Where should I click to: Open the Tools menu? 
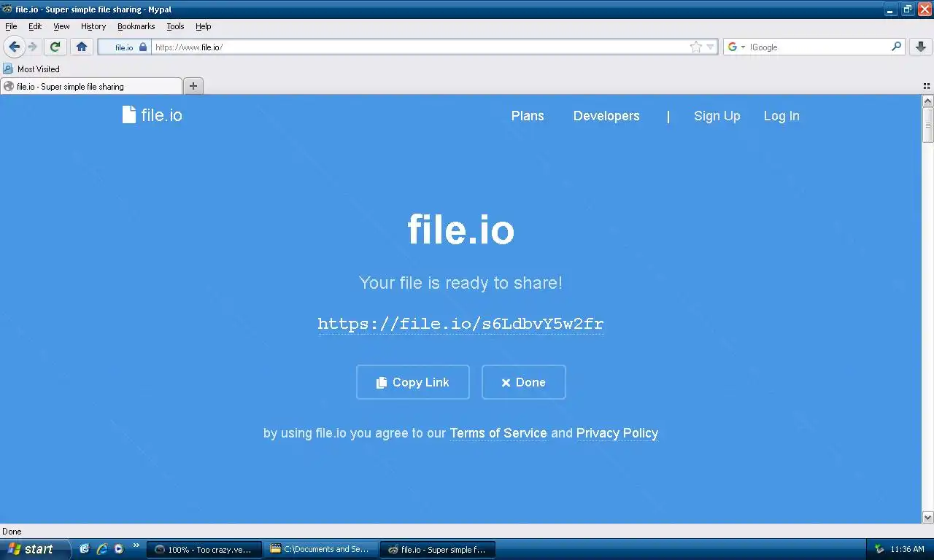(x=175, y=26)
